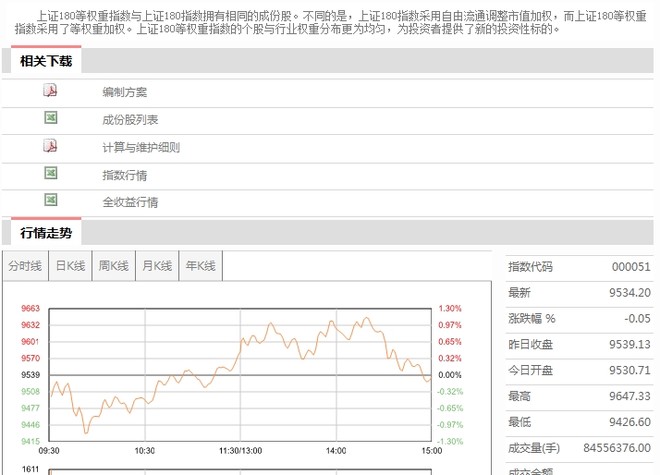Screen dimensions: 660x475
Task: Open the 计算与维护细则 document link
Action: click(x=141, y=147)
